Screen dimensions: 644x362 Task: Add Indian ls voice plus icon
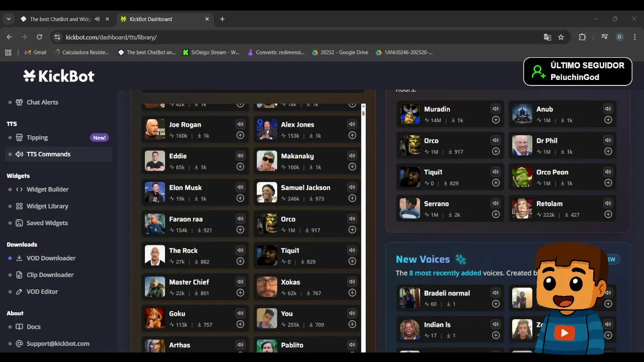click(496, 335)
